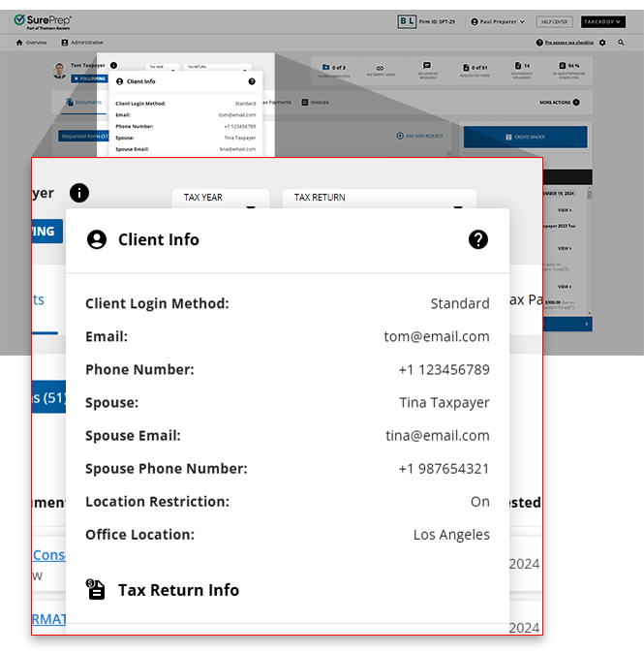Go to the Overview home page
The image size is (644, 654).
(31, 43)
